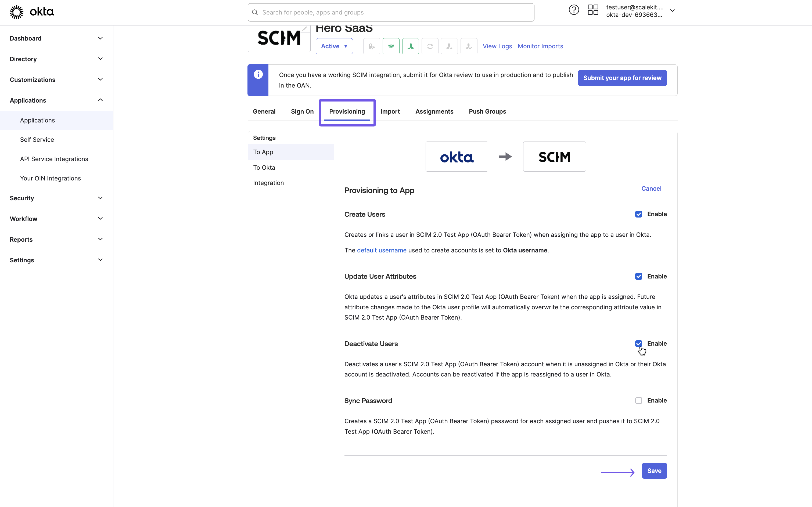Screen dimensions: 812x507
Task: Open the default username link
Action: pos(382,250)
